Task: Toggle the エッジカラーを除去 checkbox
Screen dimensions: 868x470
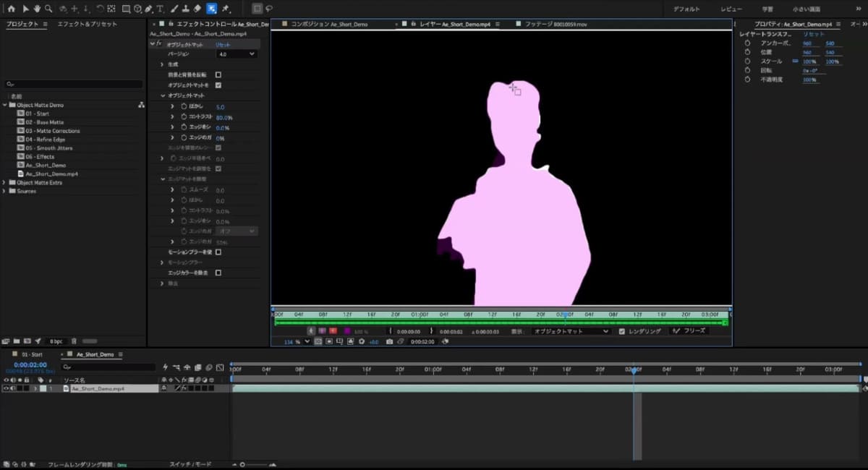Action: pyautogui.click(x=218, y=273)
